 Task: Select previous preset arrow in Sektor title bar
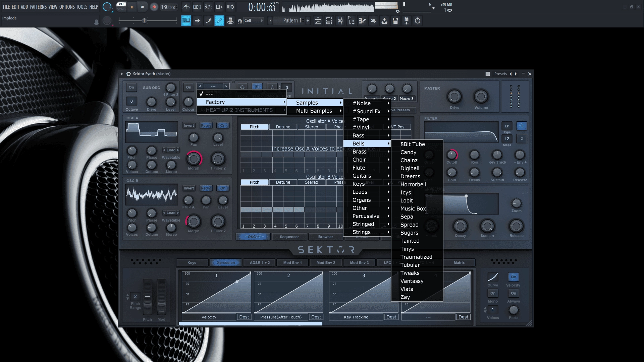(x=511, y=74)
